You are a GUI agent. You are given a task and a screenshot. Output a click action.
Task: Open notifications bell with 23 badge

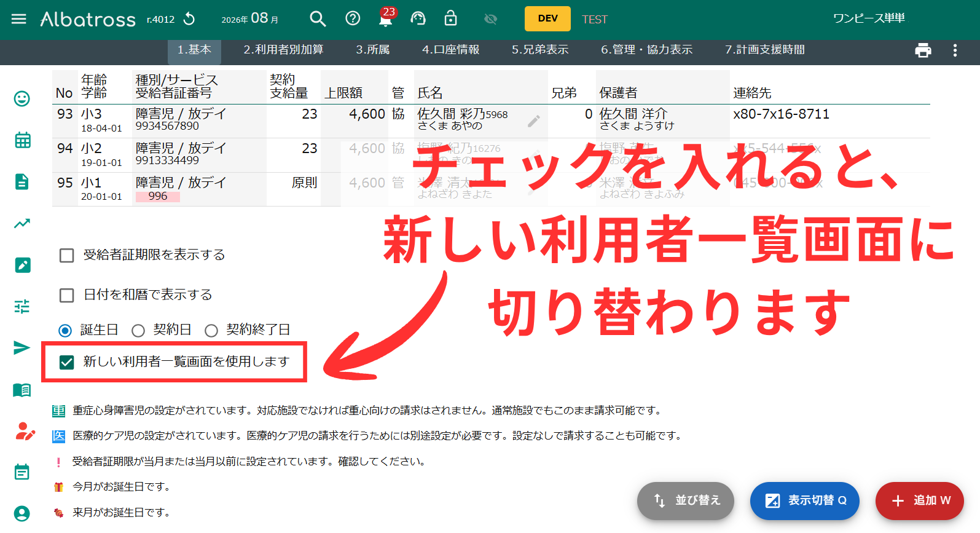[386, 18]
